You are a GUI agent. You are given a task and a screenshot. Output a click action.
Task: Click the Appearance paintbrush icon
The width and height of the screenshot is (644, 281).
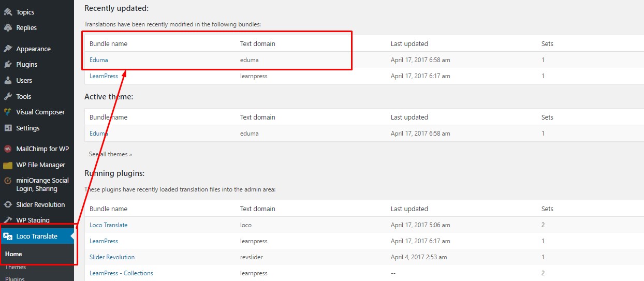pos(8,49)
